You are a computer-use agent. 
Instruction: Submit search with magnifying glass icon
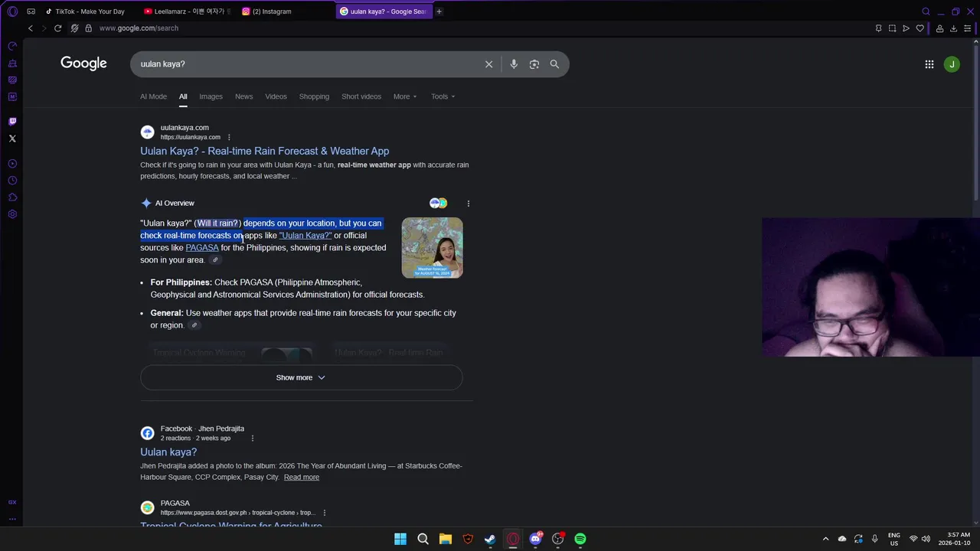click(x=554, y=64)
